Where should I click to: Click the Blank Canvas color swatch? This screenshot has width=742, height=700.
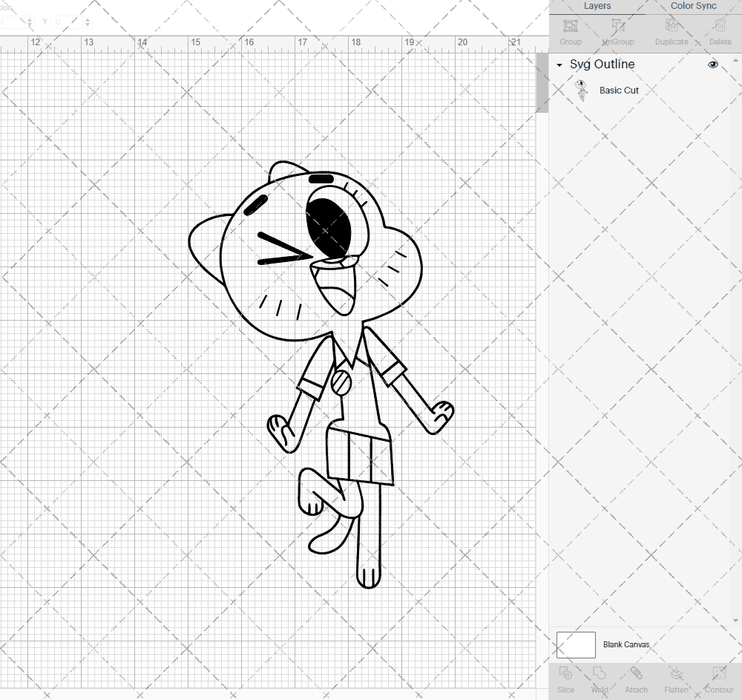[576, 644]
